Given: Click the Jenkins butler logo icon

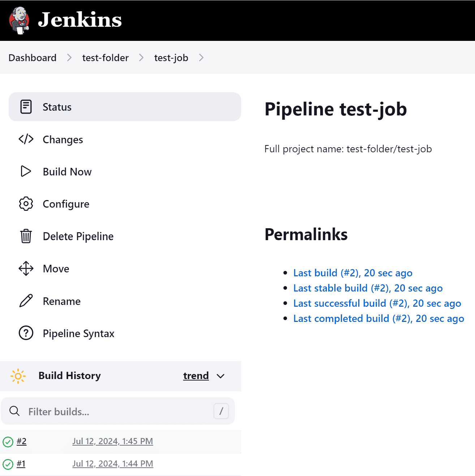Looking at the screenshot, I should (19, 20).
